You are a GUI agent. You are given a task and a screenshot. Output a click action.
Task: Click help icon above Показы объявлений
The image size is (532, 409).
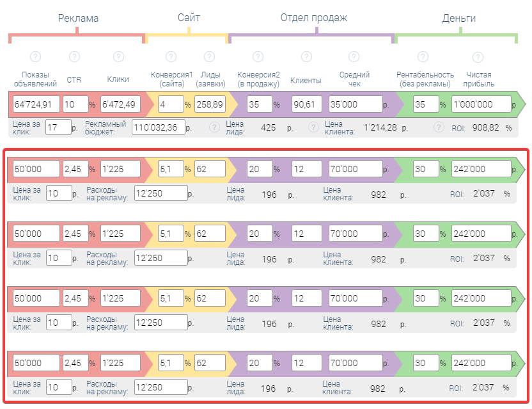coord(35,56)
